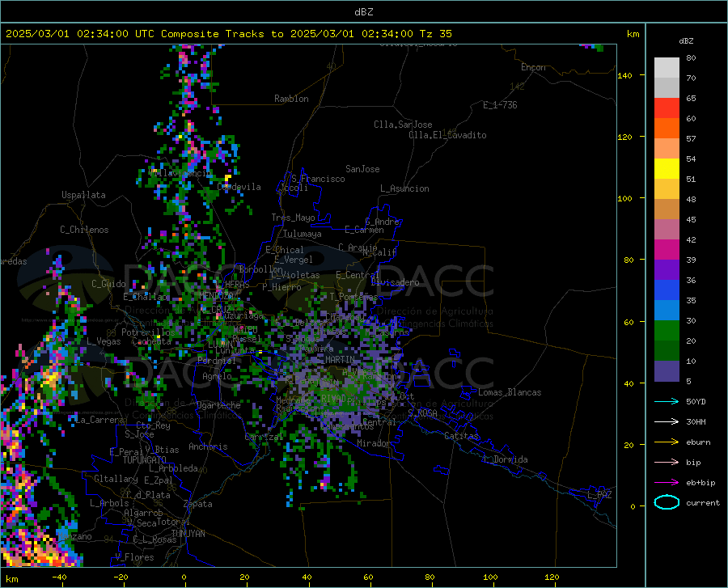The image size is (728, 588).
Task: Click the Ugarteche map label
Action: pyautogui.click(x=218, y=405)
